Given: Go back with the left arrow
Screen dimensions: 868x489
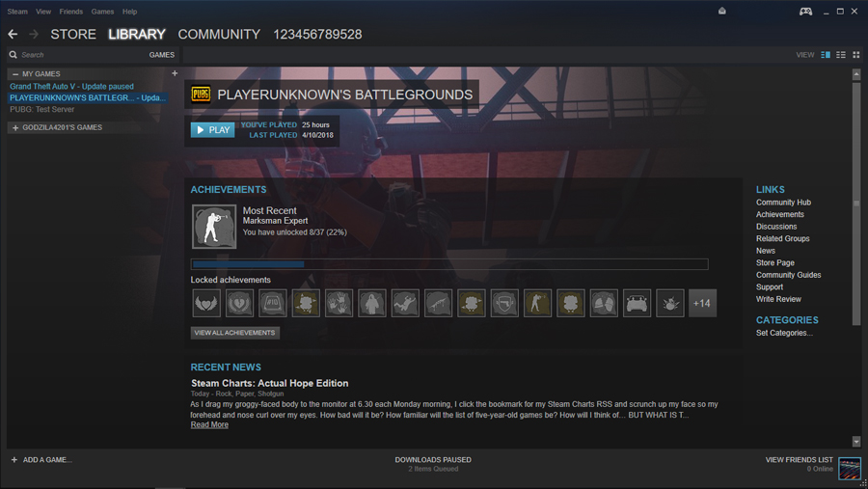Looking at the screenshot, I should 13,35.
